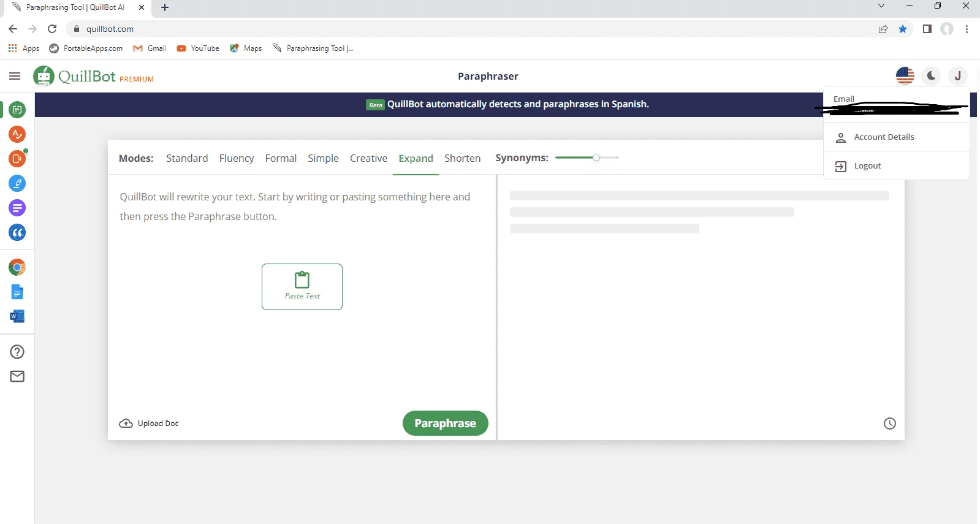Click the Paste Text button
The width and height of the screenshot is (980, 524).
point(302,287)
